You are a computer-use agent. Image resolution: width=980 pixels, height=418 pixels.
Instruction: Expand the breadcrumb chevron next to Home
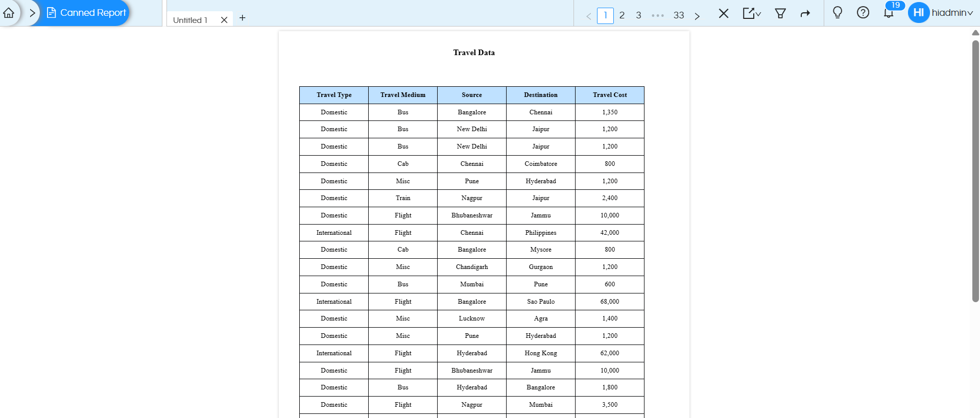point(32,13)
